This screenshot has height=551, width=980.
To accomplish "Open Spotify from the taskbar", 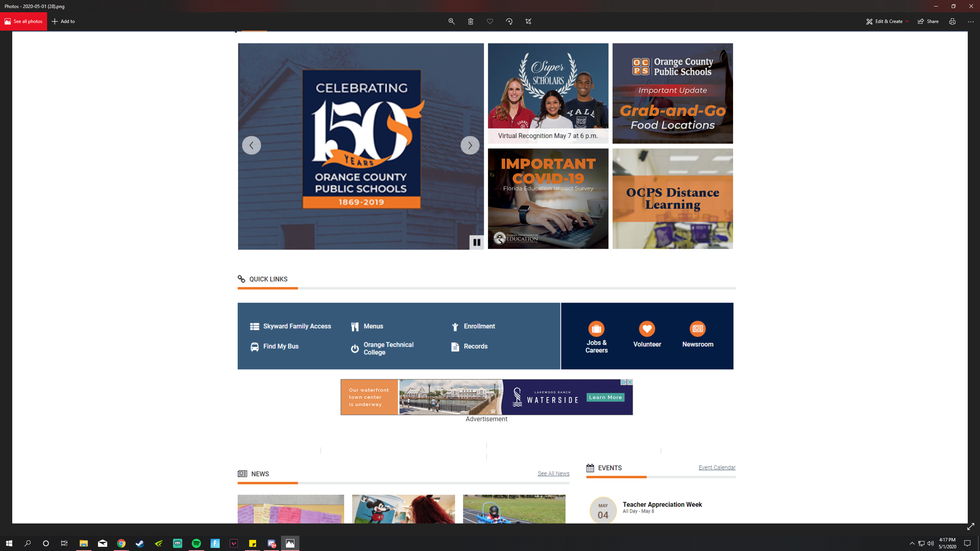I will click(196, 543).
